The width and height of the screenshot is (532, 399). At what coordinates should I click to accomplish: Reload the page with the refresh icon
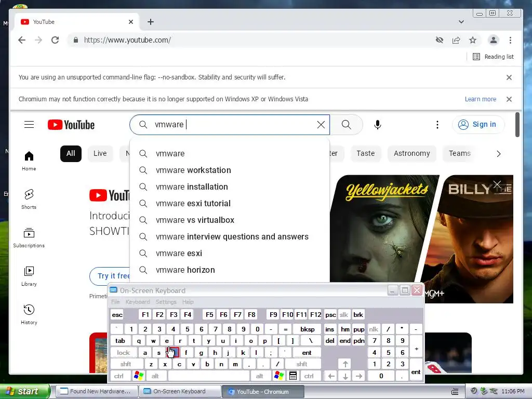tap(55, 40)
